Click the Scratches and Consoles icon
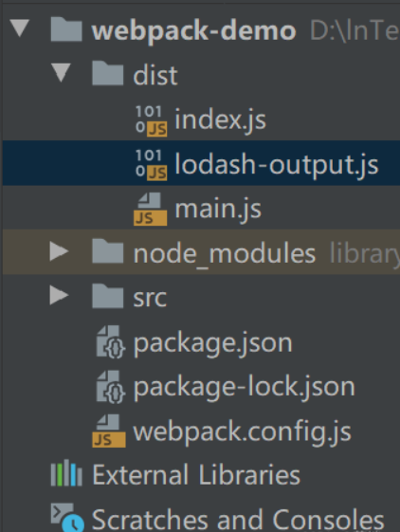Image resolution: width=400 pixels, height=532 pixels. pos(67,518)
